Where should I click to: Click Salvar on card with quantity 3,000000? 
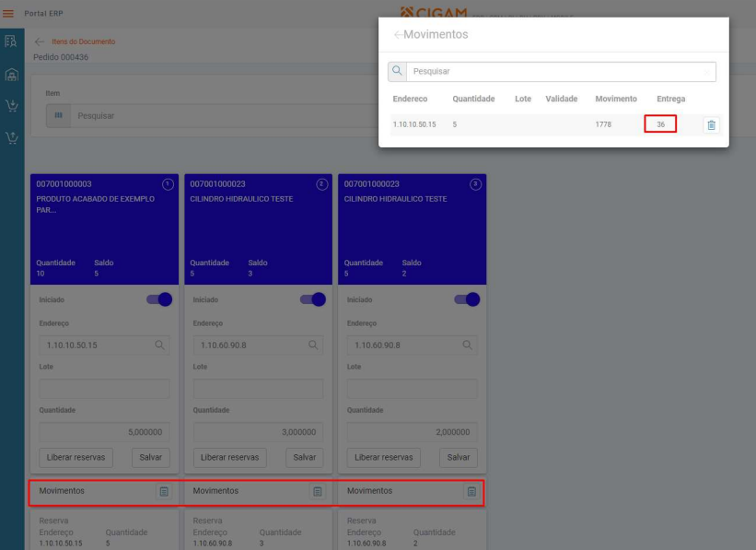click(304, 457)
